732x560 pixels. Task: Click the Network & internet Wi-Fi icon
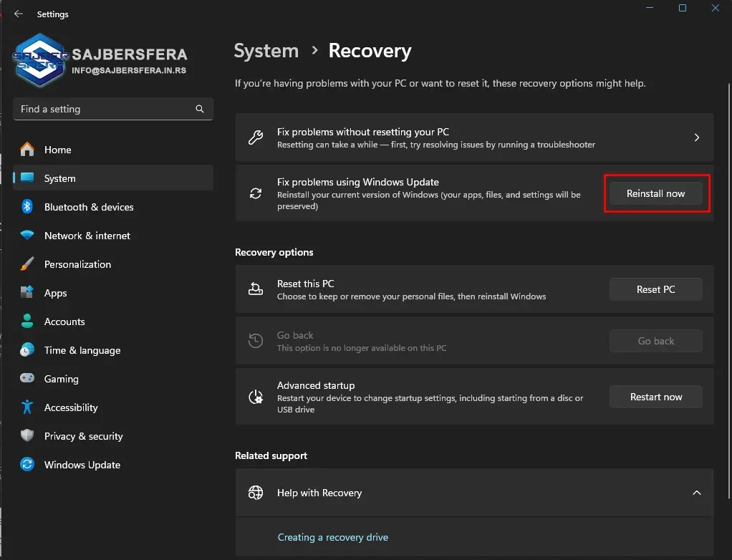point(27,236)
